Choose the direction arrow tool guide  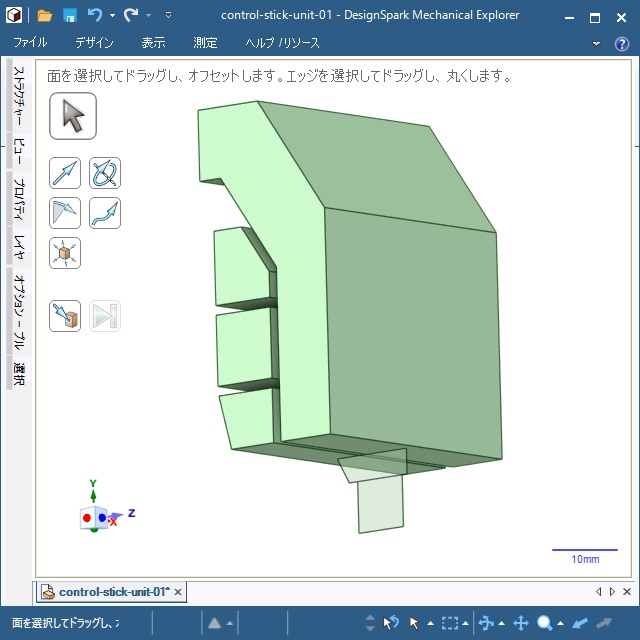point(65,174)
